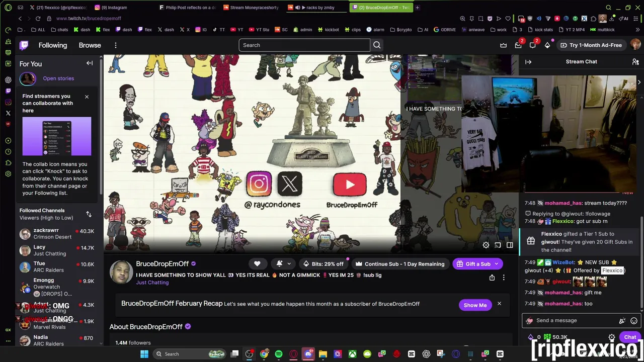Go back with the browser back arrow
644x362 pixels.
20,19
